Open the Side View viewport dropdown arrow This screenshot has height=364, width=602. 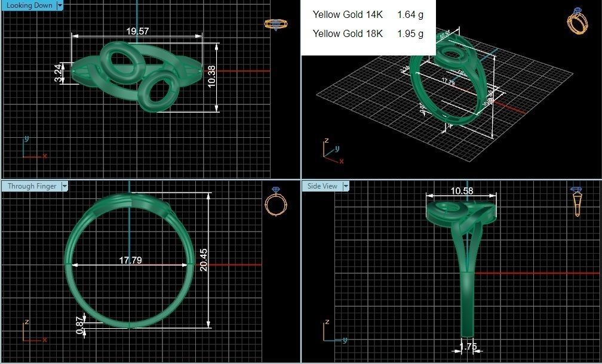coord(346,186)
